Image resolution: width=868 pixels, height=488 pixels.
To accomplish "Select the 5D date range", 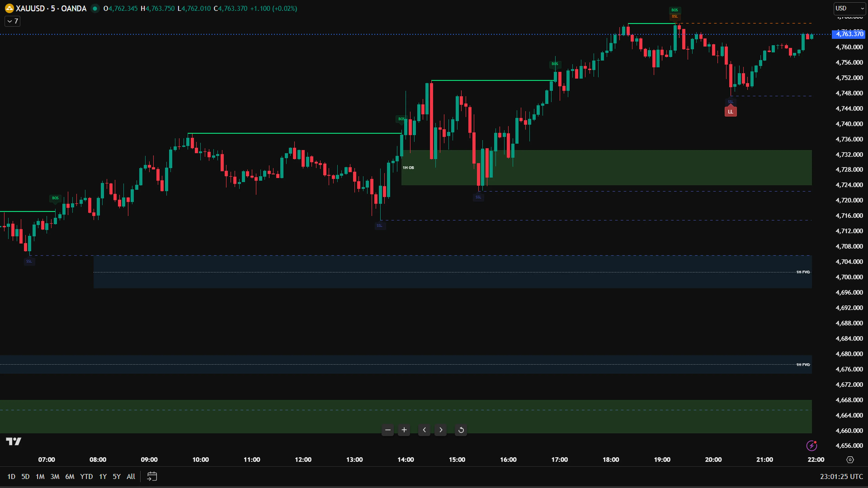I will click(x=25, y=476).
